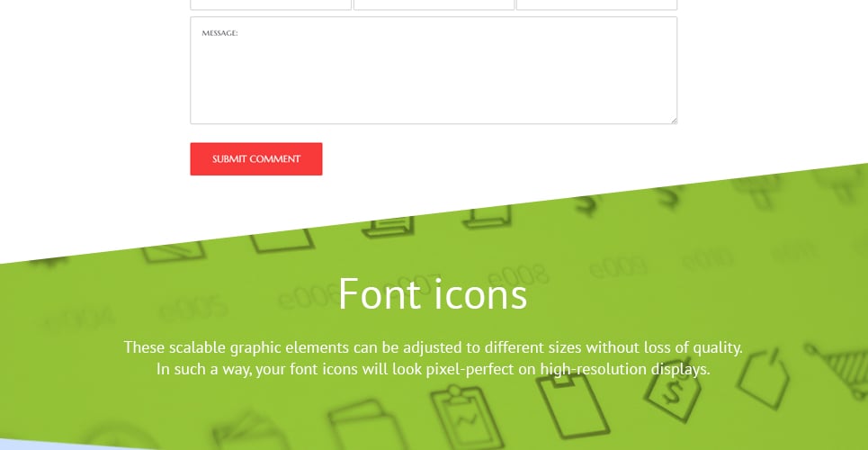Click the Submit Comment button
Screen dimensions: 868x450
click(256, 159)
